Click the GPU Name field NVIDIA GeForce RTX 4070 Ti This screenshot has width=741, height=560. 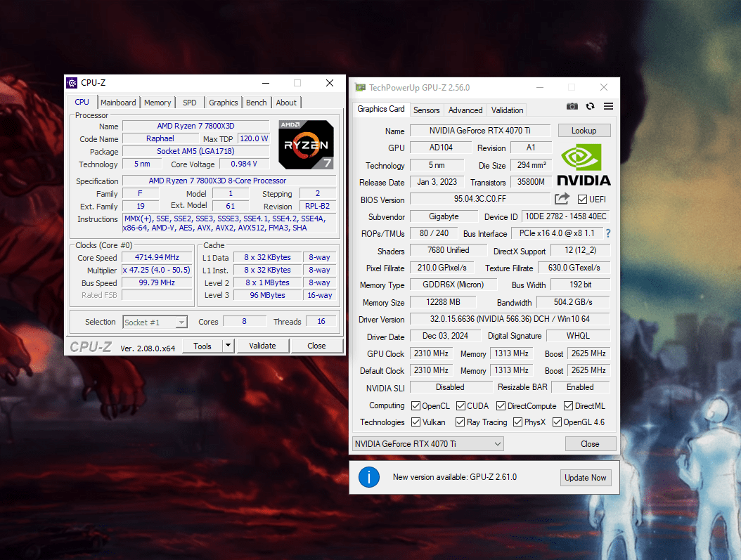[x=480, y=130]
